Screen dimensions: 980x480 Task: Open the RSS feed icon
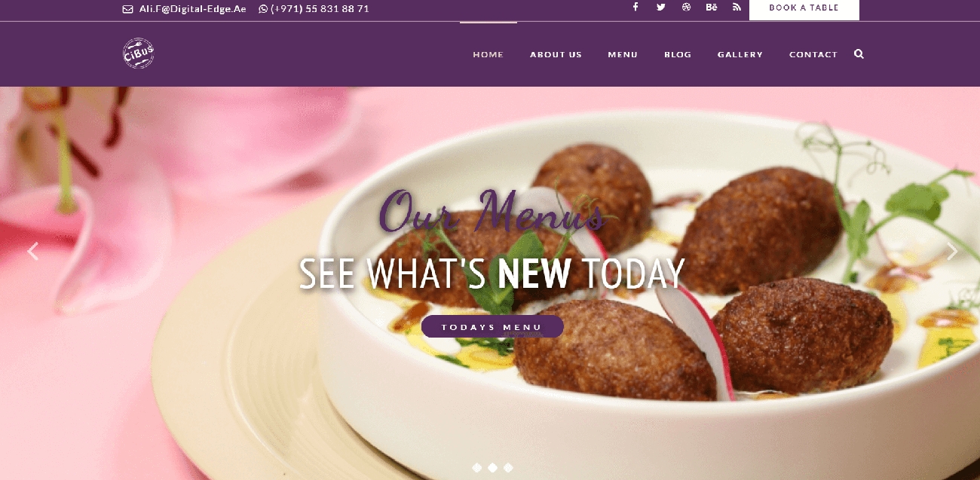(x=737, y=7)
